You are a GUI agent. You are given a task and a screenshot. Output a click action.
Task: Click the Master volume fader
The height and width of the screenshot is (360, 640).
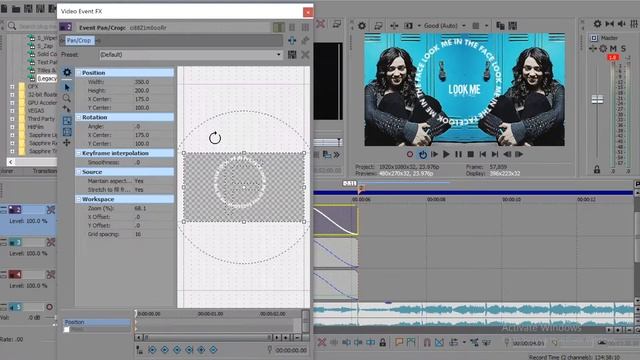click(597, 99)
